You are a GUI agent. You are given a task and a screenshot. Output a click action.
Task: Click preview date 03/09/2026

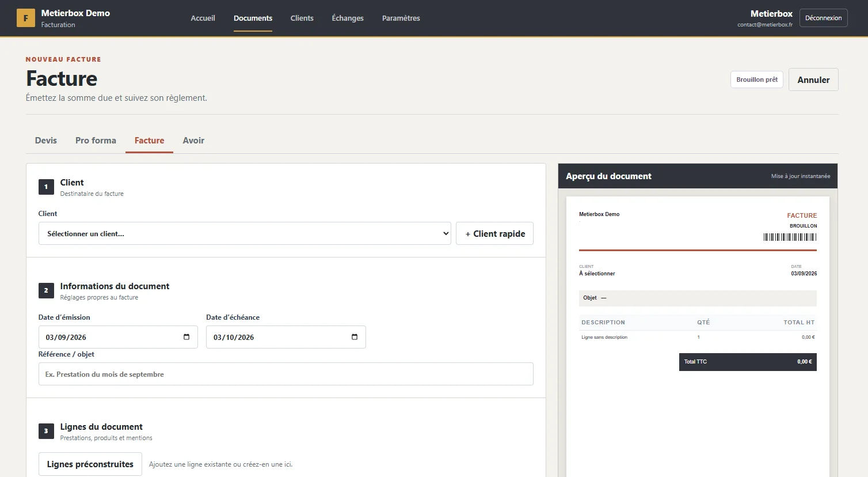pyautogui.click(x=804, y=274)
